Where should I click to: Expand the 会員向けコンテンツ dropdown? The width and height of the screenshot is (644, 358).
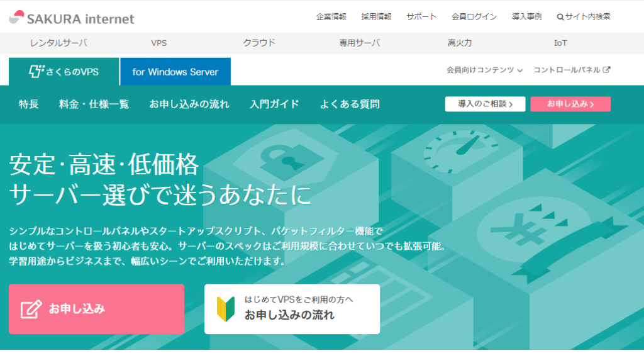point(484,70)
